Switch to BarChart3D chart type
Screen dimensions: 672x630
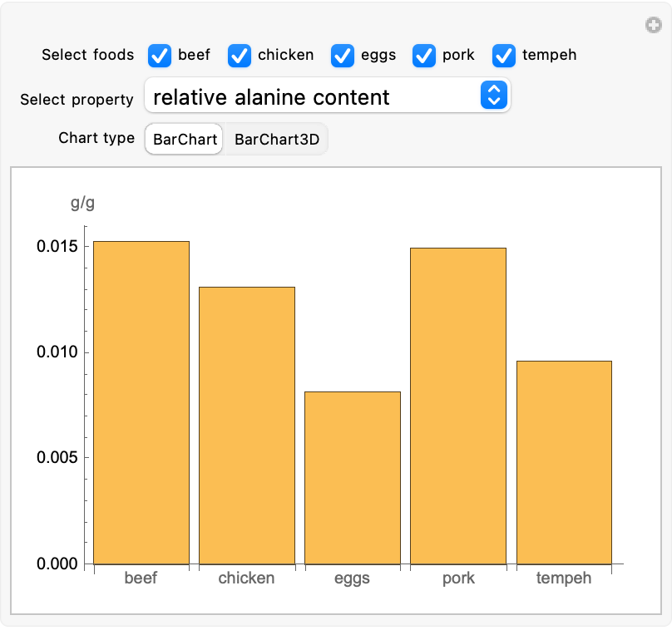click(276, 140)
